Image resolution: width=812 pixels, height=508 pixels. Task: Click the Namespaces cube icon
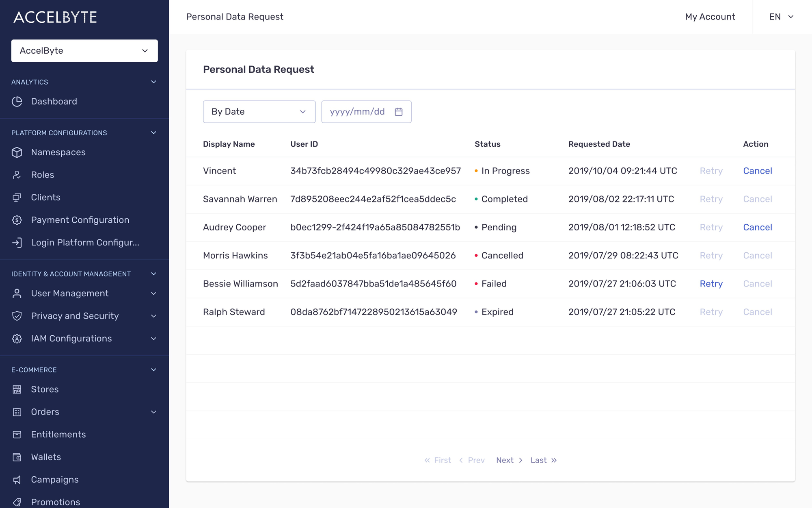pyautogui.click(x=17, y=152)
